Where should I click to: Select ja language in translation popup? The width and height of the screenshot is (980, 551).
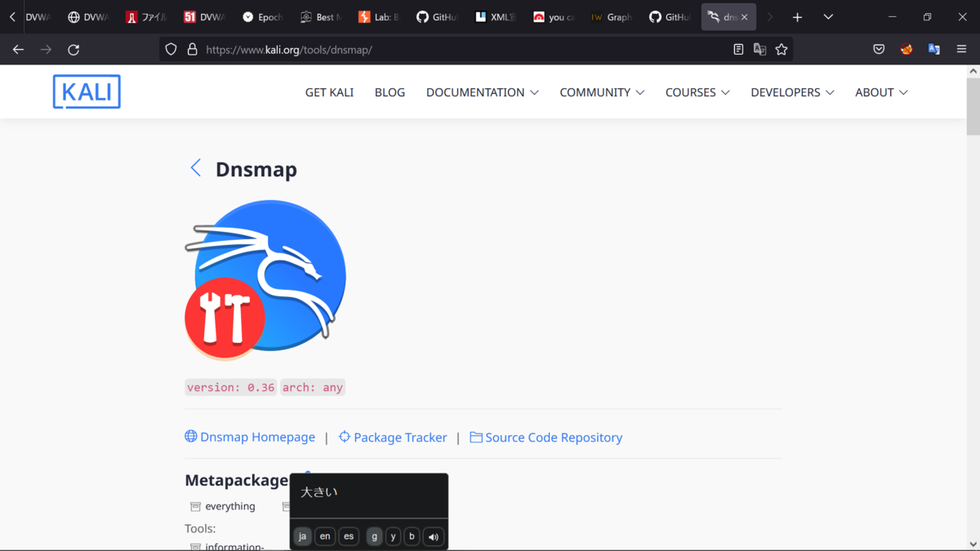(x=302, y=536)
